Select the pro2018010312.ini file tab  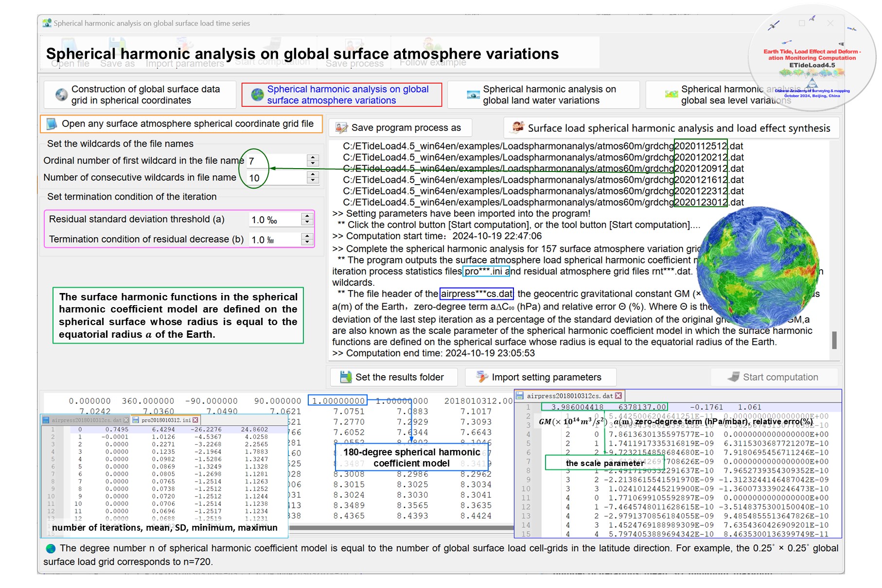[165, 420]
